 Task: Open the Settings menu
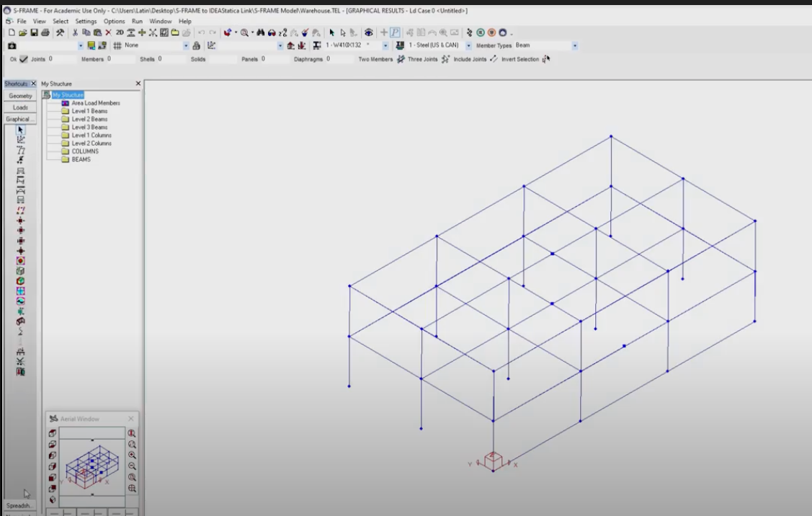[x=86, y=21]
